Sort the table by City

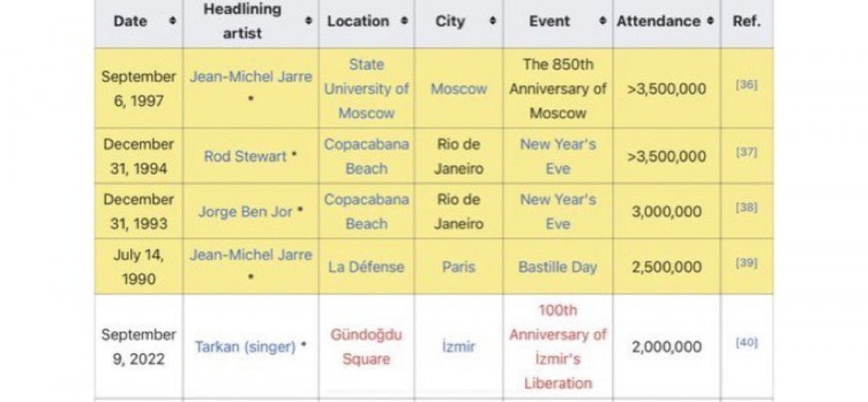(x=492, y=21)
